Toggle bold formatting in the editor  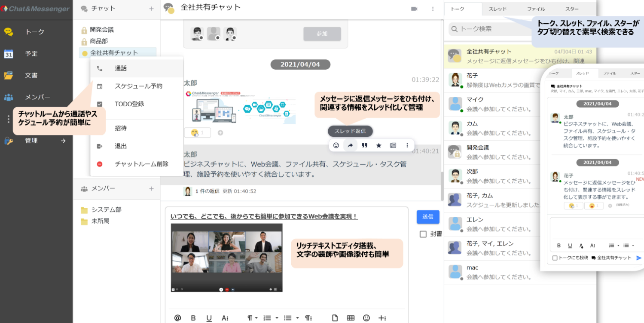[193, 318]
